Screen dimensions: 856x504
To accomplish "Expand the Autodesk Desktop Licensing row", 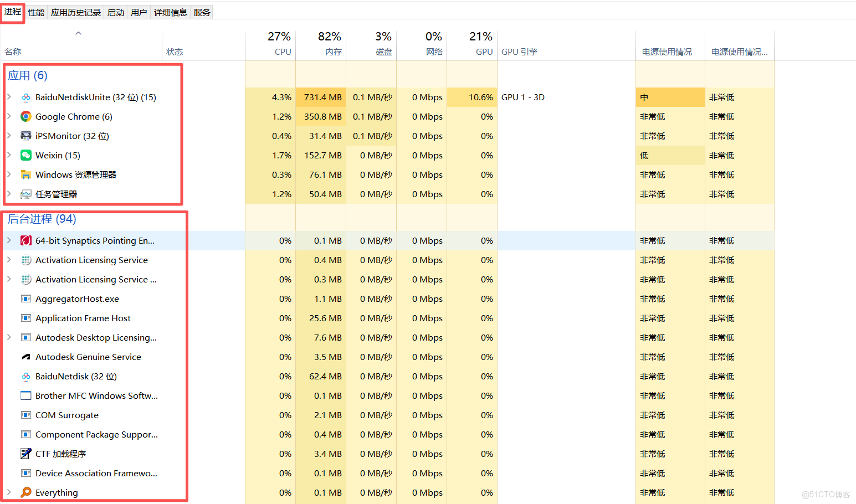I will pos(9,337).
